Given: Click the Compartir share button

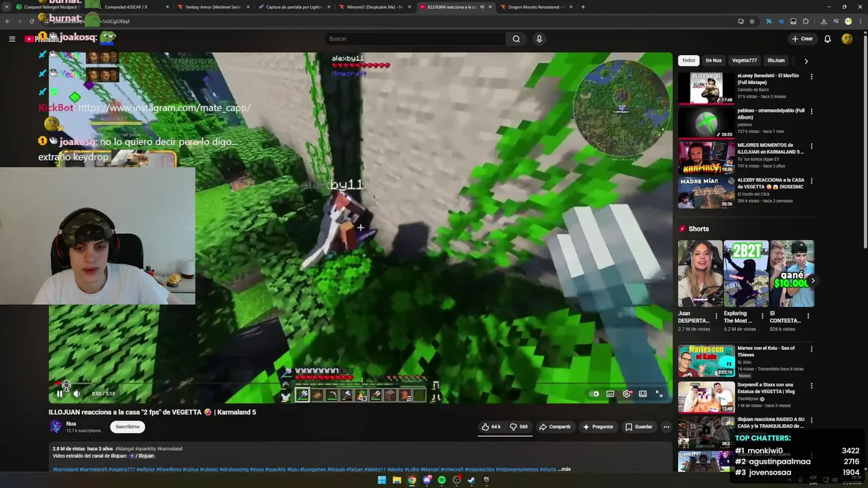Looking at the screenshot, I should (555, 427).
